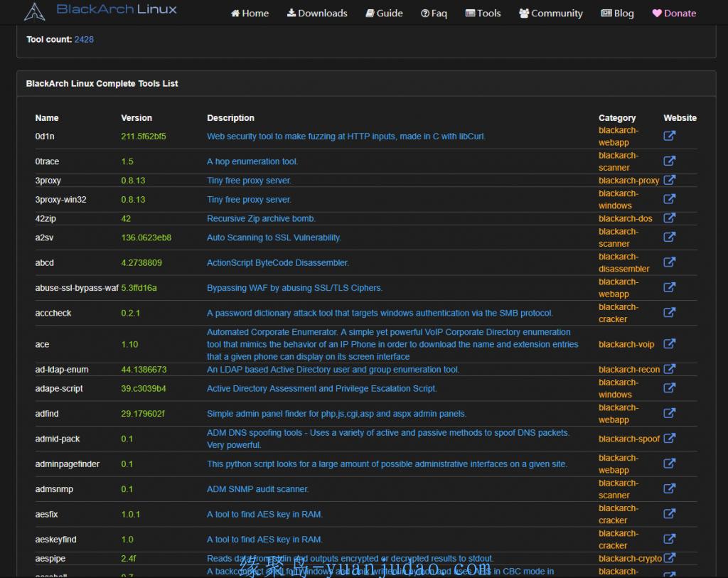Open 'A hop enumeration tool' description
Viewport: 728px width, 578px height.
click(252, 161)
